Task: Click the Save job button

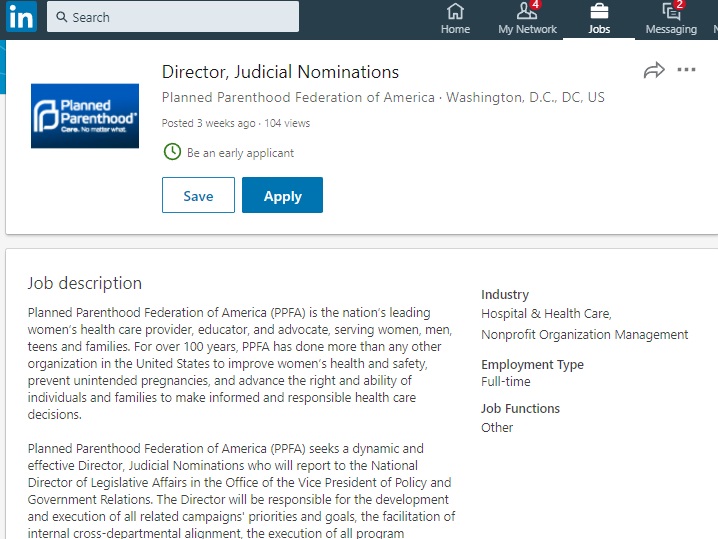Action: (x=198, y=195)
